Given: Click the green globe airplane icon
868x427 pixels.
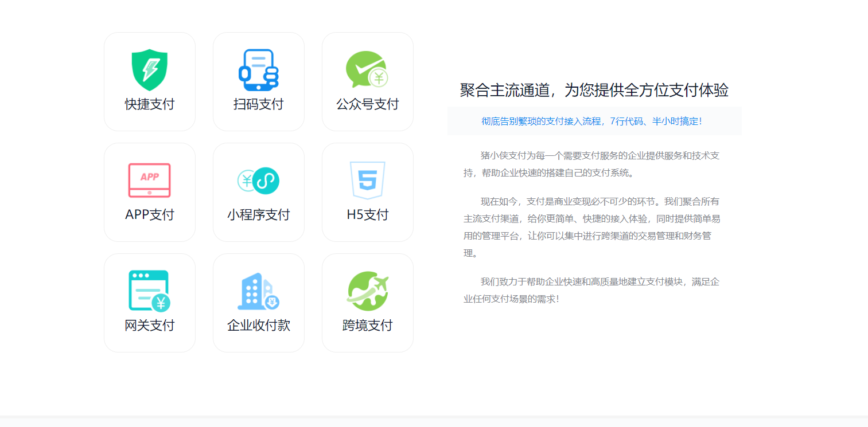Looking at the screenshot, I should 367,291.
